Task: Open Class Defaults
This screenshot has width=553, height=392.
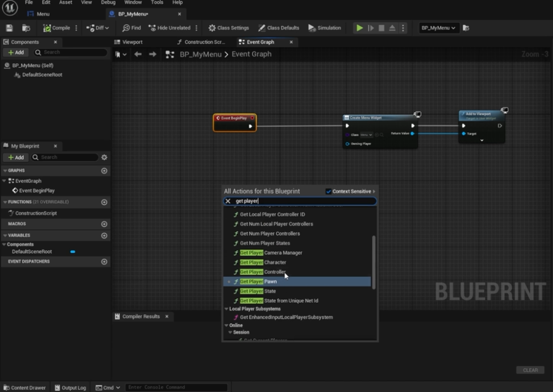Action: [x=279, y=28]
